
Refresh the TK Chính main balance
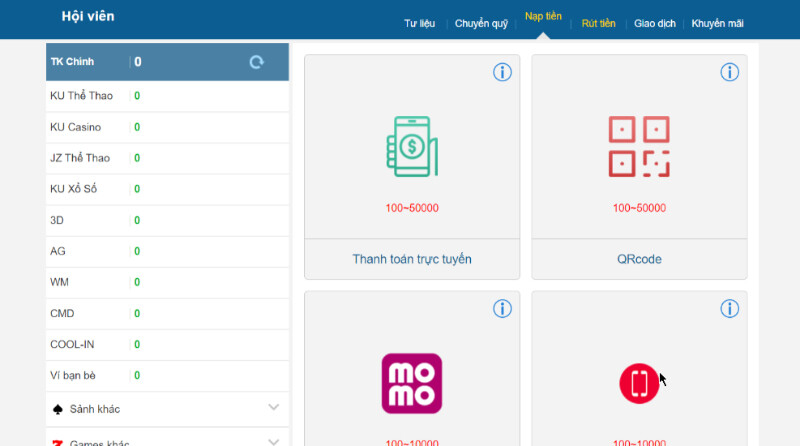(256, 62)
